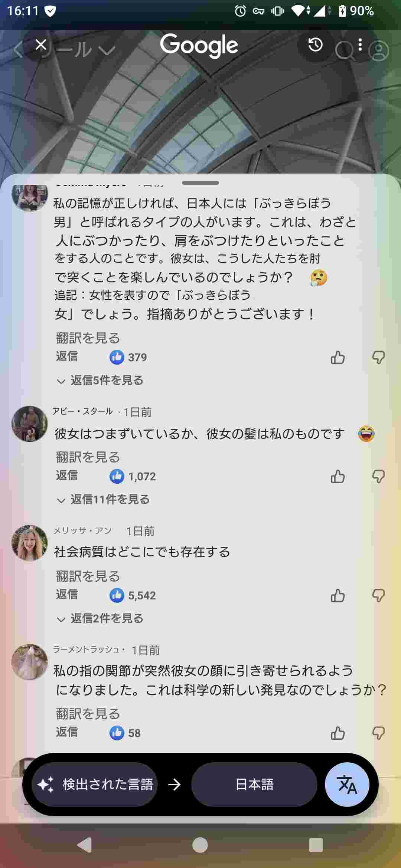
Task: Tap 翻訳を見る under アビー・スタール's comment
Action: pyautogui.click(x=88, y=457)
